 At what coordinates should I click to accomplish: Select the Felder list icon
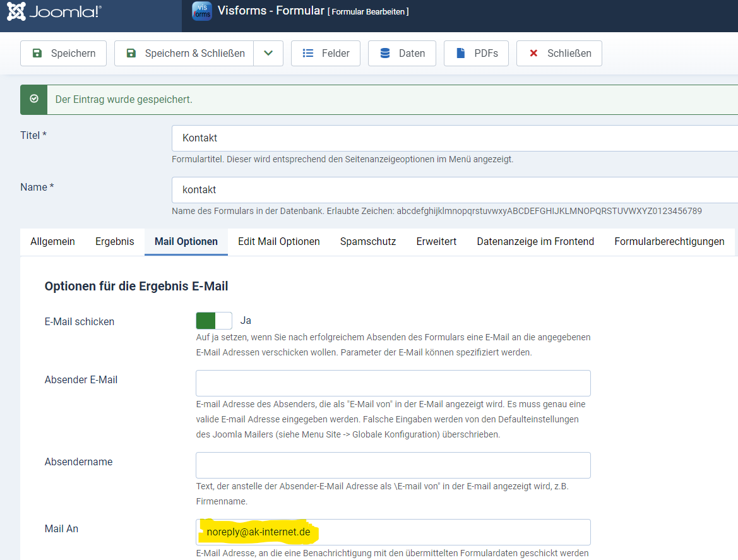pos(309,53)
